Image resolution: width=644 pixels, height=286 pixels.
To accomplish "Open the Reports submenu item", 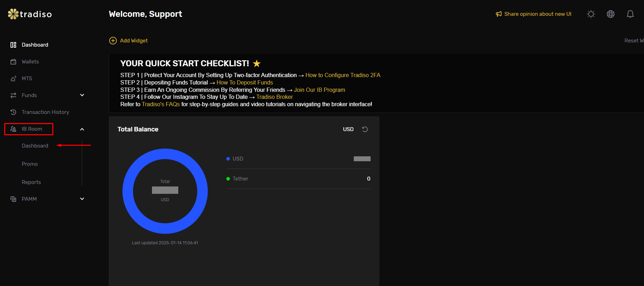I will 31,182.
